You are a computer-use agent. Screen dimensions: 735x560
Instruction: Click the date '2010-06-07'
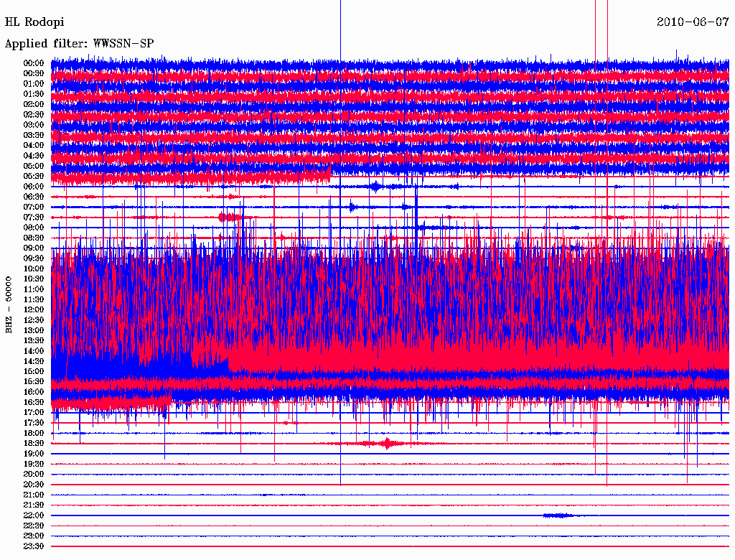(693, 22)
